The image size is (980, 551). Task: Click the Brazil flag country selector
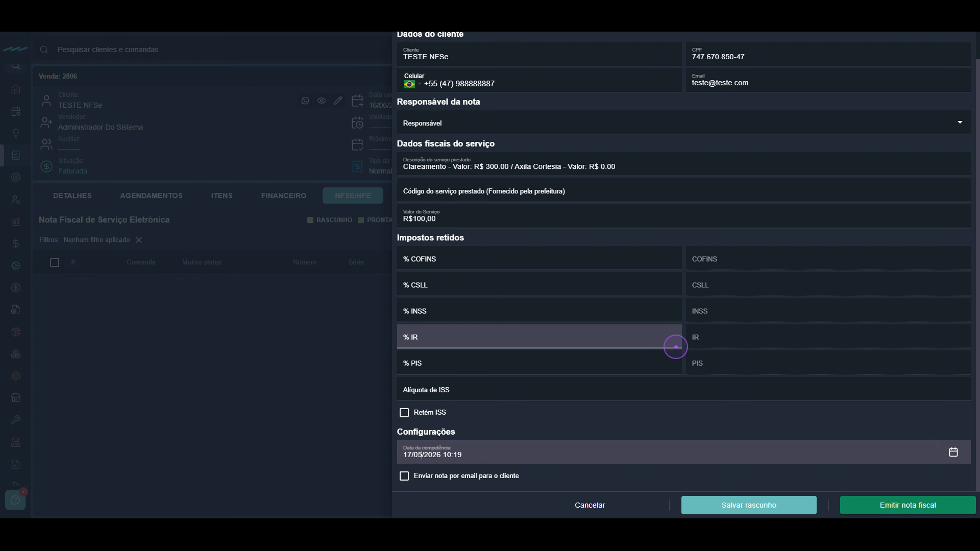[409, 84]
